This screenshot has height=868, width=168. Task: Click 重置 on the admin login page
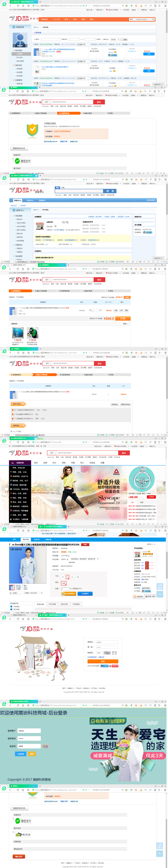click(x=32, y=754)
